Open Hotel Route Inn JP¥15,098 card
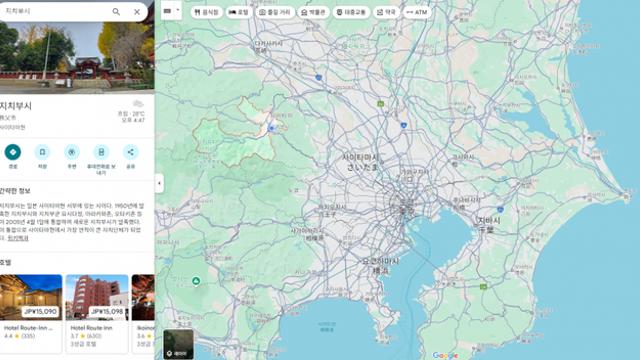This screenshot has height=360, width=640. click(97, 313)
